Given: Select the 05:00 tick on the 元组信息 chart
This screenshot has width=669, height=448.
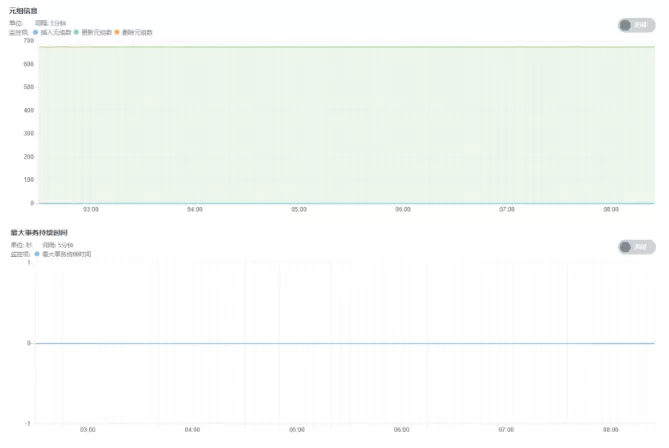Looking at the screenshot, I should pyautogui.click(x=298, y=210).
